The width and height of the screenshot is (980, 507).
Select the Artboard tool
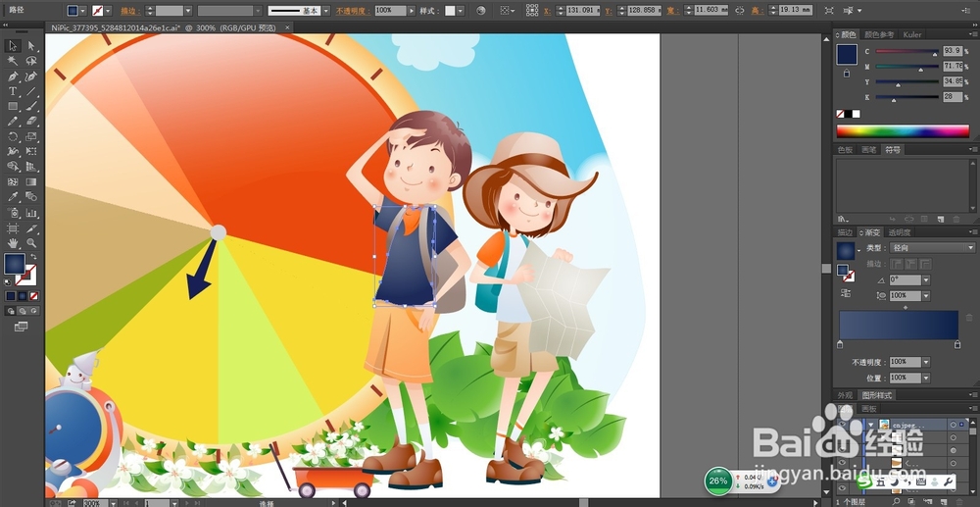pos(13,228)
